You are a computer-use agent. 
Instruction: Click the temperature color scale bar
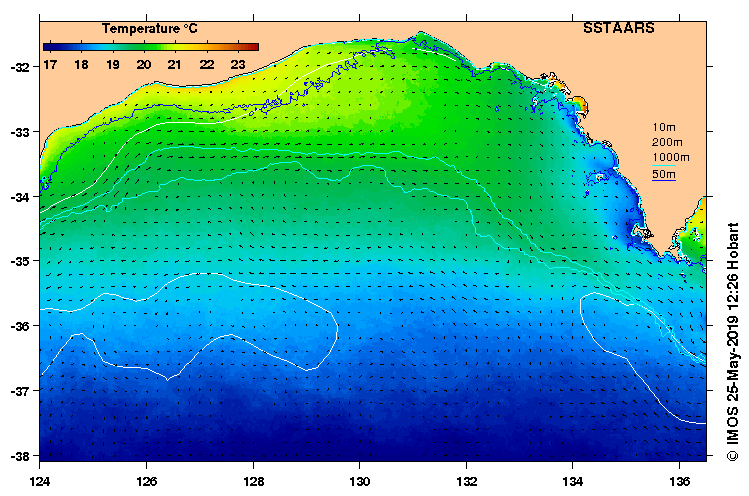click(151, 47)
